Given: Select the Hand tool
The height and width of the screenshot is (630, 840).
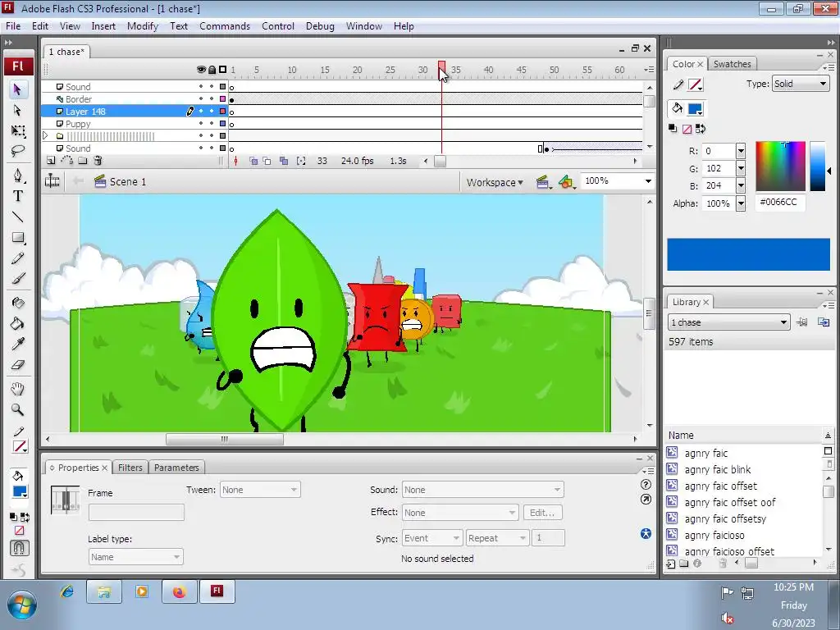Looking at the screenshot, I should coord(18,389).
